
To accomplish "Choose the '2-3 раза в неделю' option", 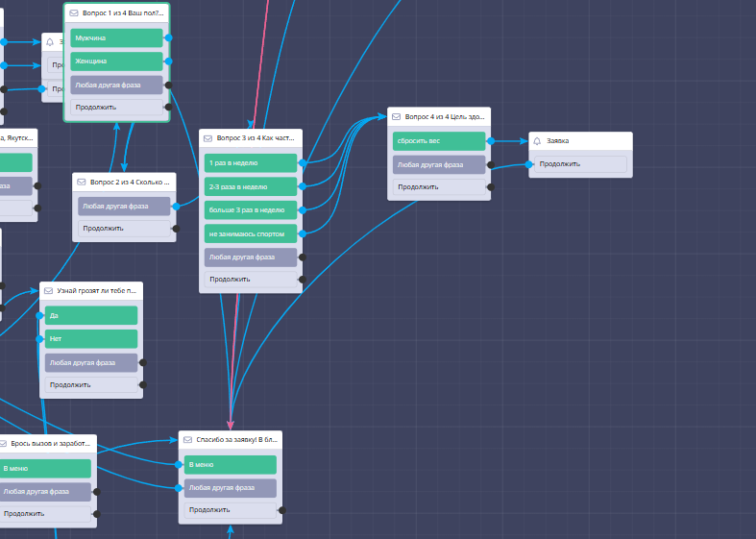I will pyautogui.click(x=250, y=186).
